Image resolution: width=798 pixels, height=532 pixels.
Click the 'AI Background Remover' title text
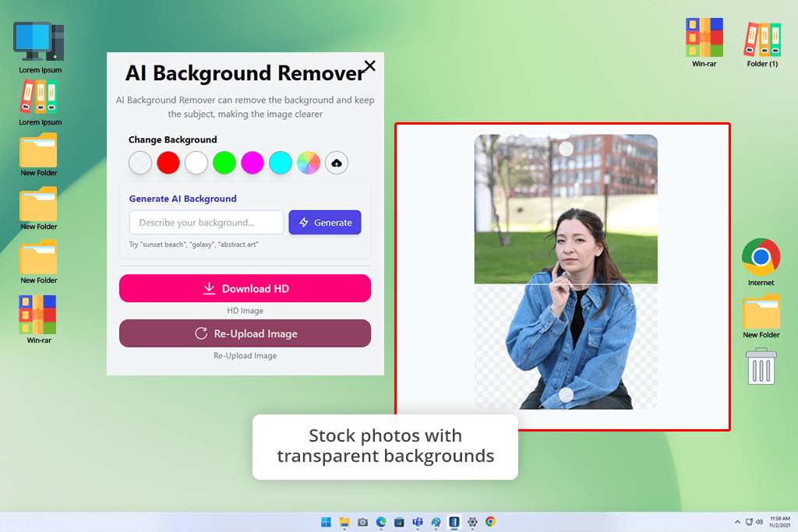click(245, 73)
